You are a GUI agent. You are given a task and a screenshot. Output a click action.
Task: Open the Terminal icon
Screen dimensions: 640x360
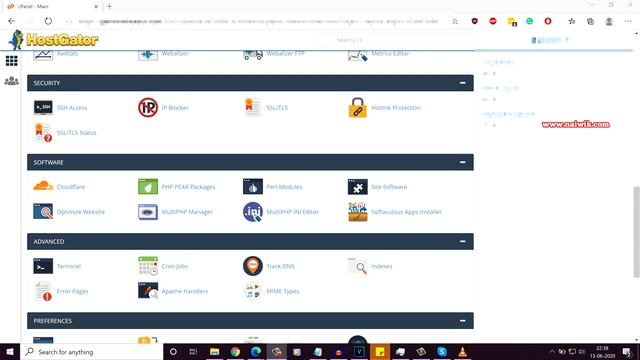[x=43, y=266]
